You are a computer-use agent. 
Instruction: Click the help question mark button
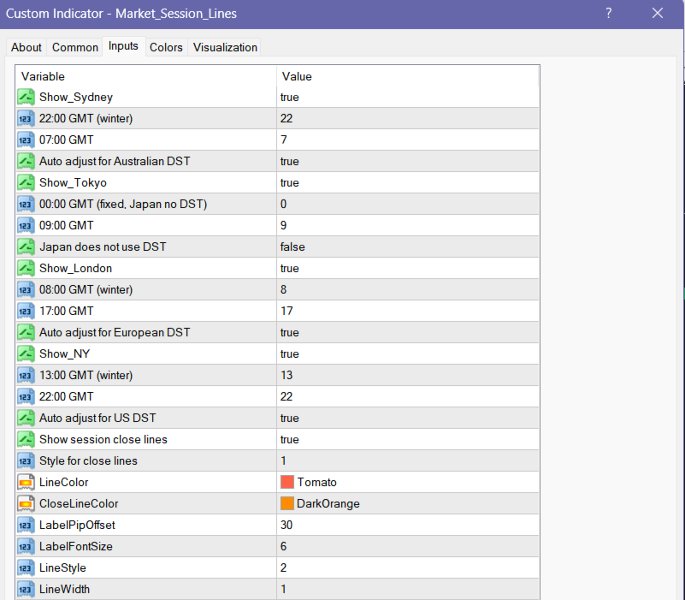609,13
